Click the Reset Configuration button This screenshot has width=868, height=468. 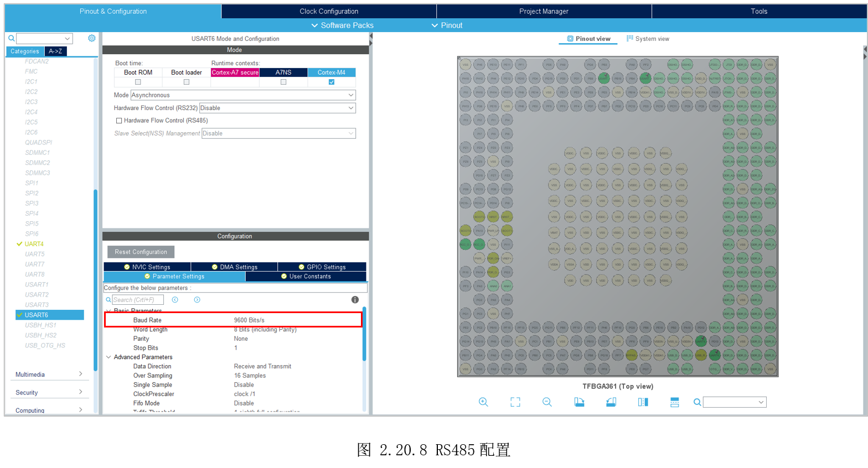click(x=141, y=252)
